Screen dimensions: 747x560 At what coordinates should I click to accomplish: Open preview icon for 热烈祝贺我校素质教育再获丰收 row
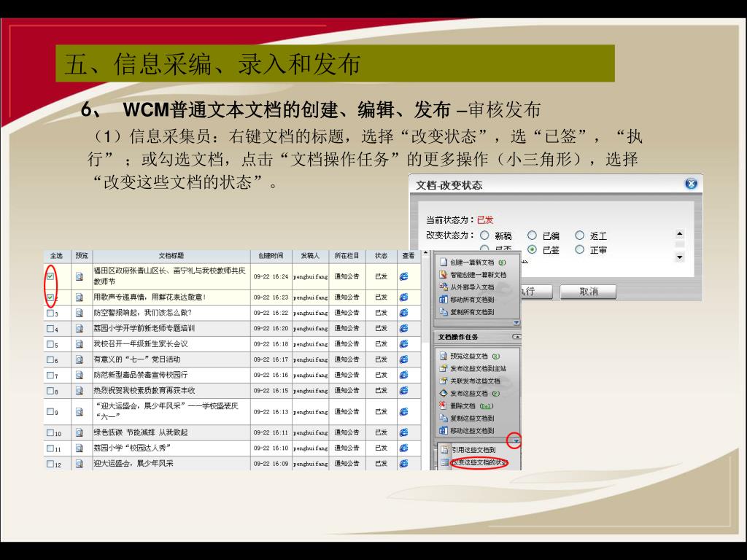coord(80,391)
